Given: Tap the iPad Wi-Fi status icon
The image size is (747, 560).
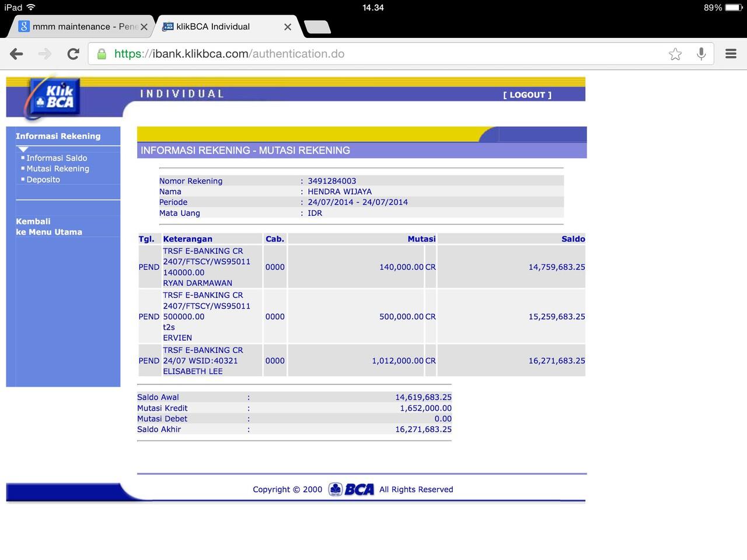Looking at the screenshot, I should click(x=31, y=8).
